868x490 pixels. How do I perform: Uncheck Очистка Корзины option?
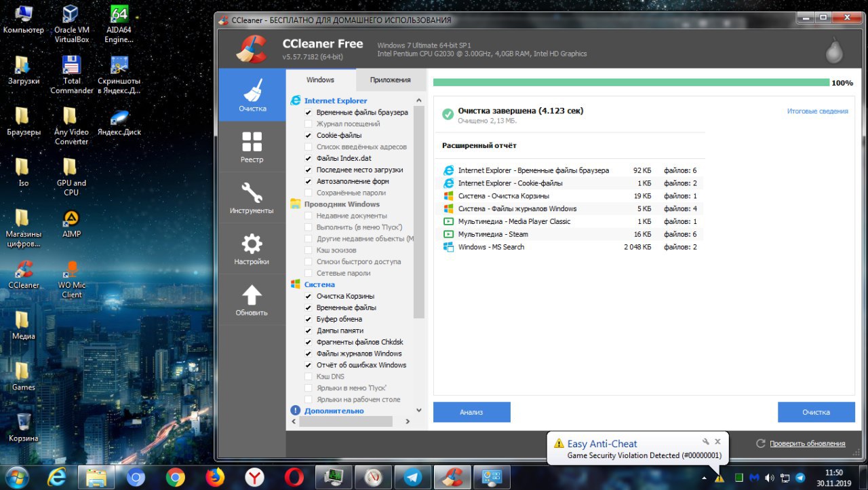pyautogui.click(x=309, y=297)
